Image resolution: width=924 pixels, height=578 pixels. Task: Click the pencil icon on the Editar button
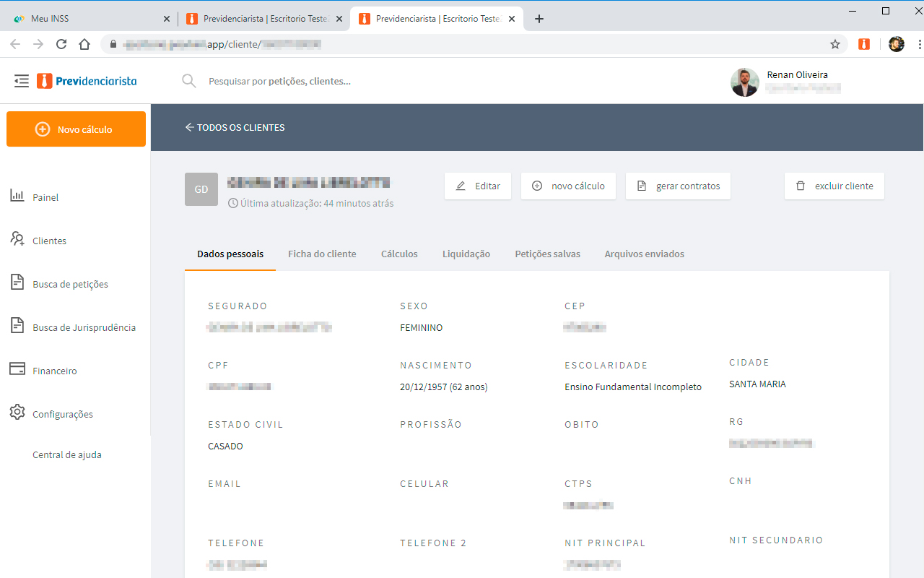tap(460, 186)
